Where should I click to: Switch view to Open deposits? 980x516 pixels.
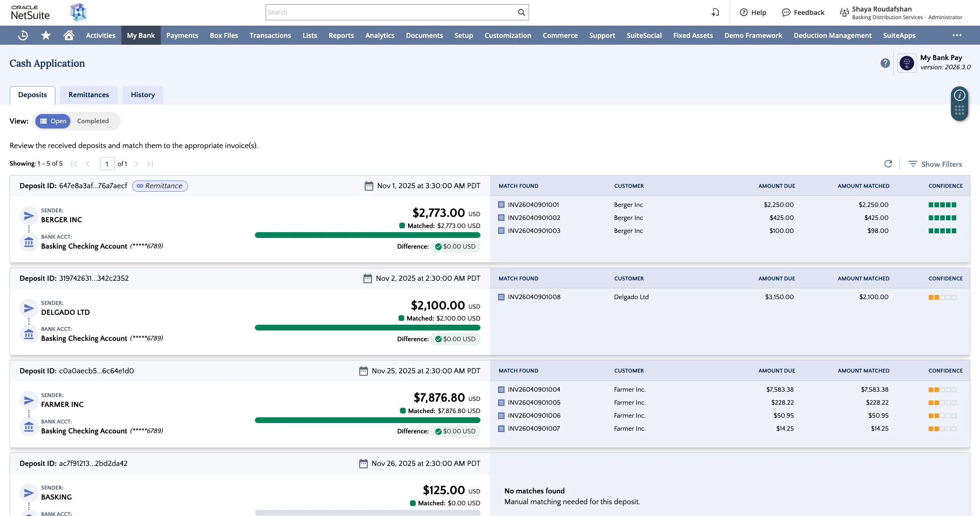click(53, 121)
